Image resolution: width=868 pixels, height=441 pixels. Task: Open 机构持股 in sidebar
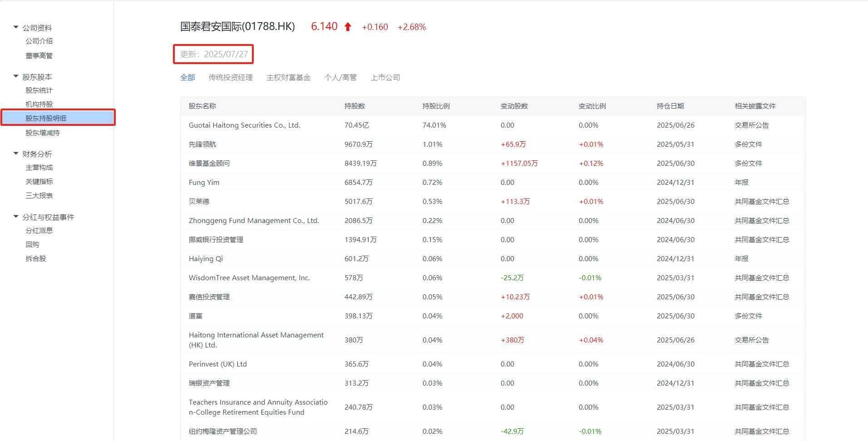39,104
